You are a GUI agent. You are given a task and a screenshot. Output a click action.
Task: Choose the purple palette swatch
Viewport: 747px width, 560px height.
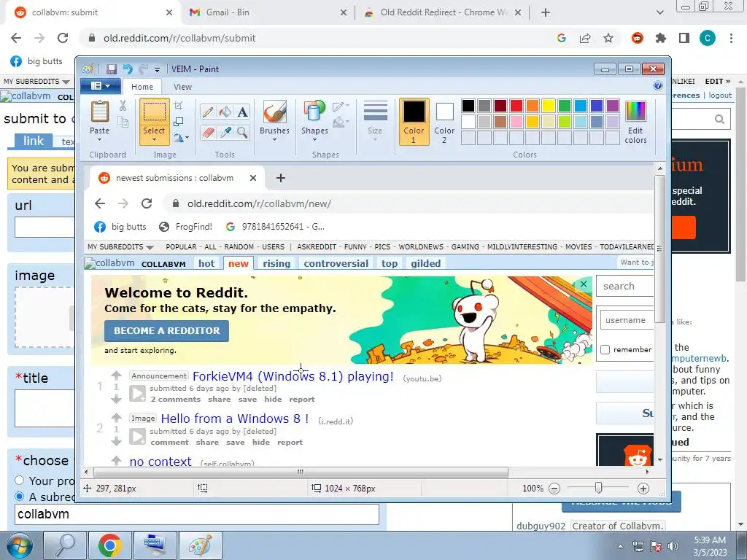pos(612,105)
